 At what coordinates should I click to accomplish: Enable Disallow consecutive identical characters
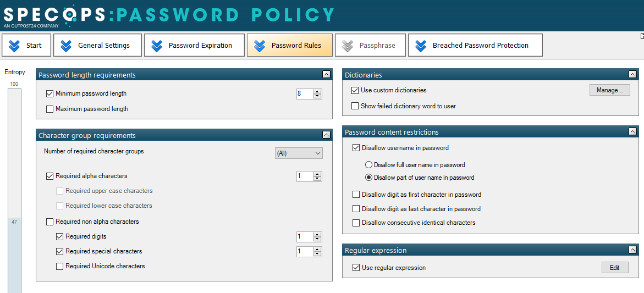click(x=356, y=223)
